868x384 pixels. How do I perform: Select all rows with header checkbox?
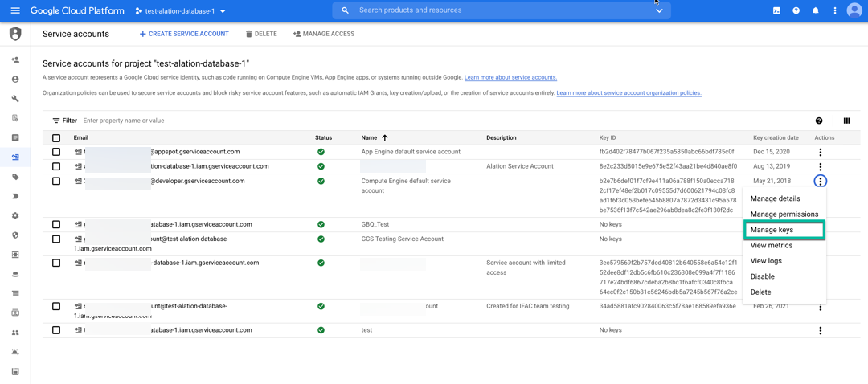(56, 138)
